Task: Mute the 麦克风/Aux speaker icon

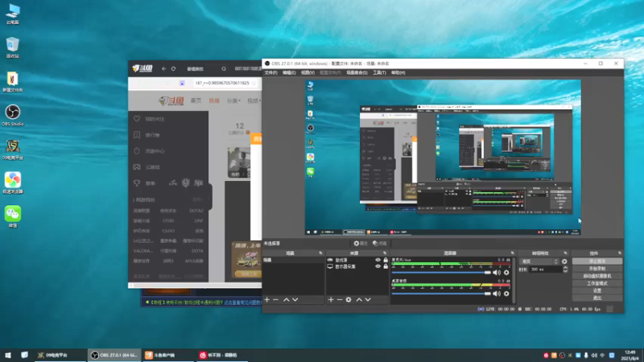Action: click(x=497, y=273)
